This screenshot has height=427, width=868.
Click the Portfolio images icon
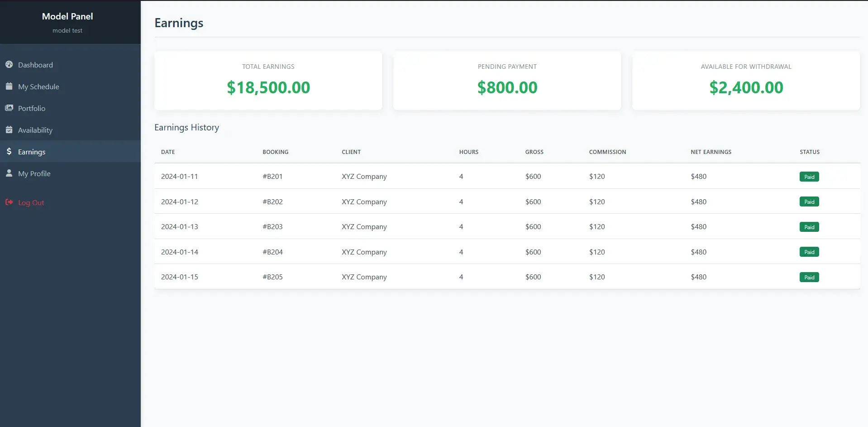[9, 108]
